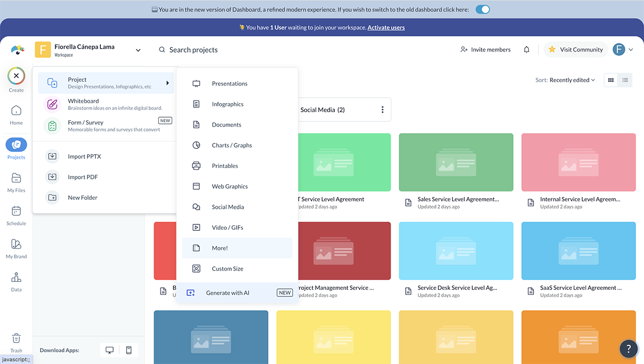Viewport: 644px width, 364px height.
Task: Choose Import PPTX from Create menu
Action: tap(84, 156)
